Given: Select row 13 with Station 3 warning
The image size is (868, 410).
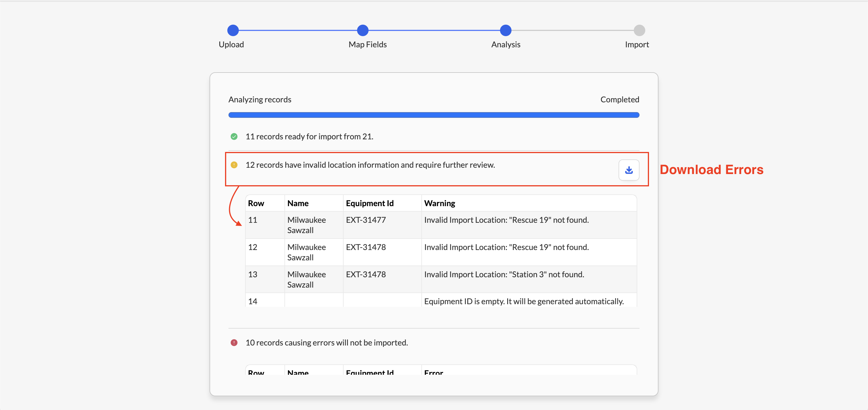Looking at the screenshot, I should 441,279.
